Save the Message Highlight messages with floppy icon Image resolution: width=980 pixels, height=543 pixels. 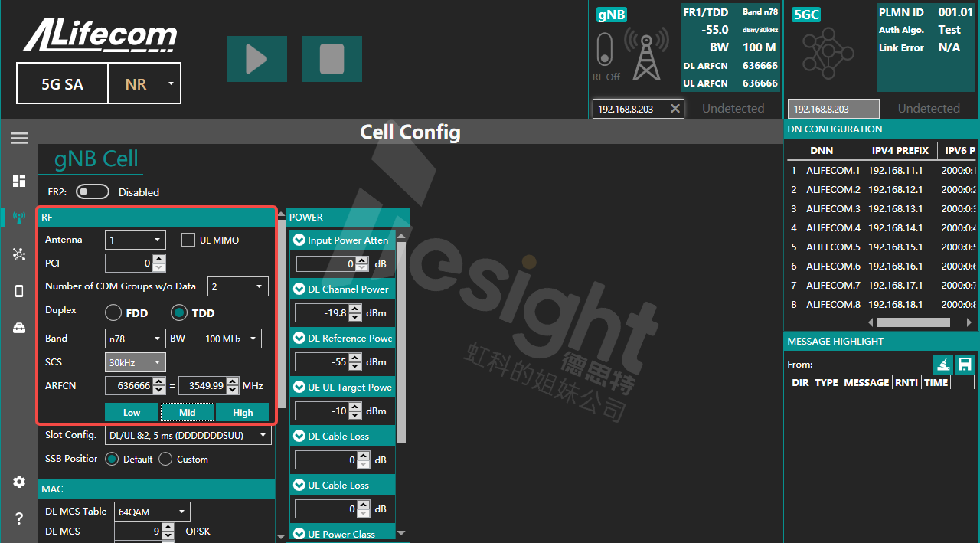tap(965, 365)
